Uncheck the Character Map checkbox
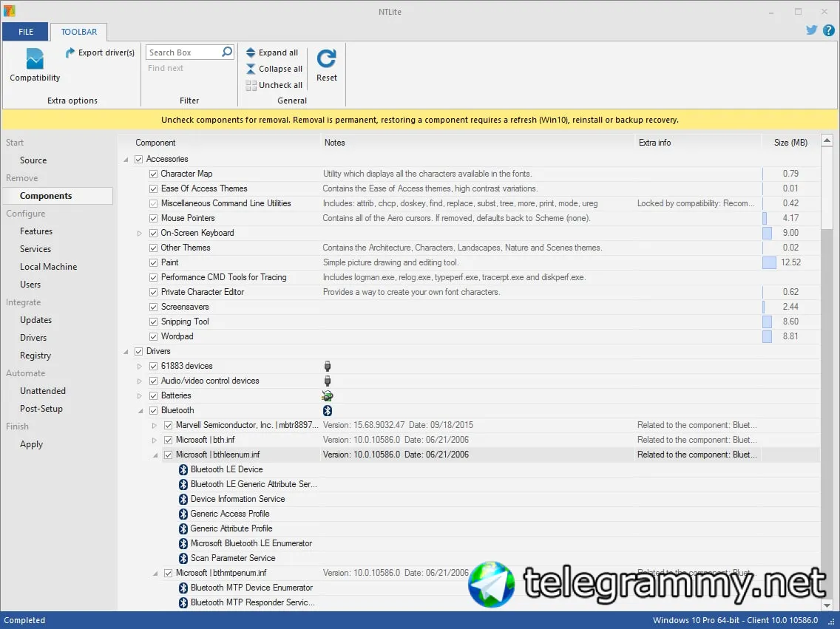840x629 pixels. click(153, 174)
